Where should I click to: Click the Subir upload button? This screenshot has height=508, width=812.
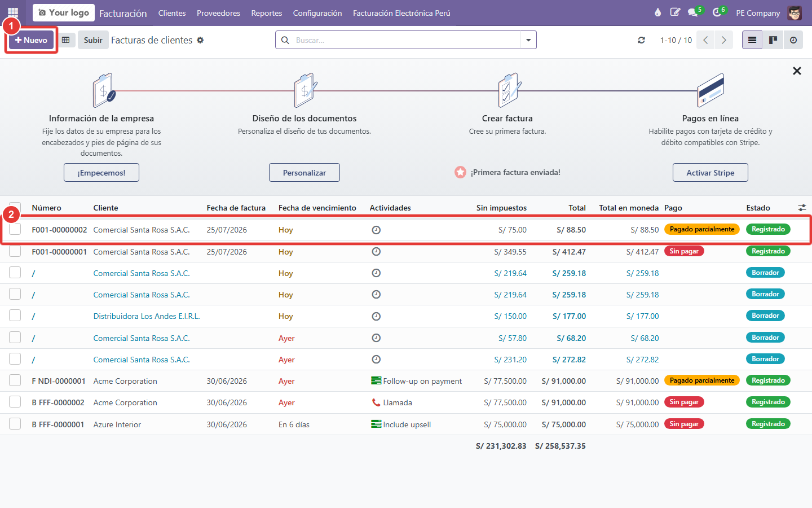(x=93, y=40)
